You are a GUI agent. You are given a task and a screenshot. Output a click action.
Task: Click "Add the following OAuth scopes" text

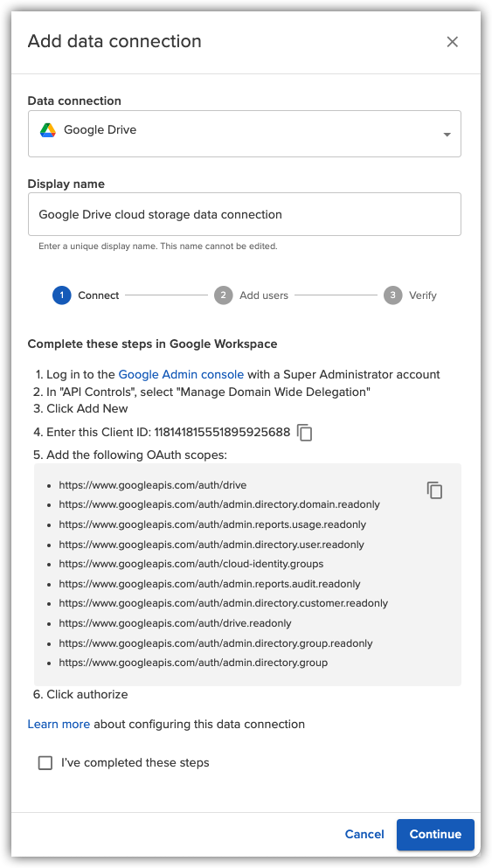pyautogui.click(x=136, y=455)
